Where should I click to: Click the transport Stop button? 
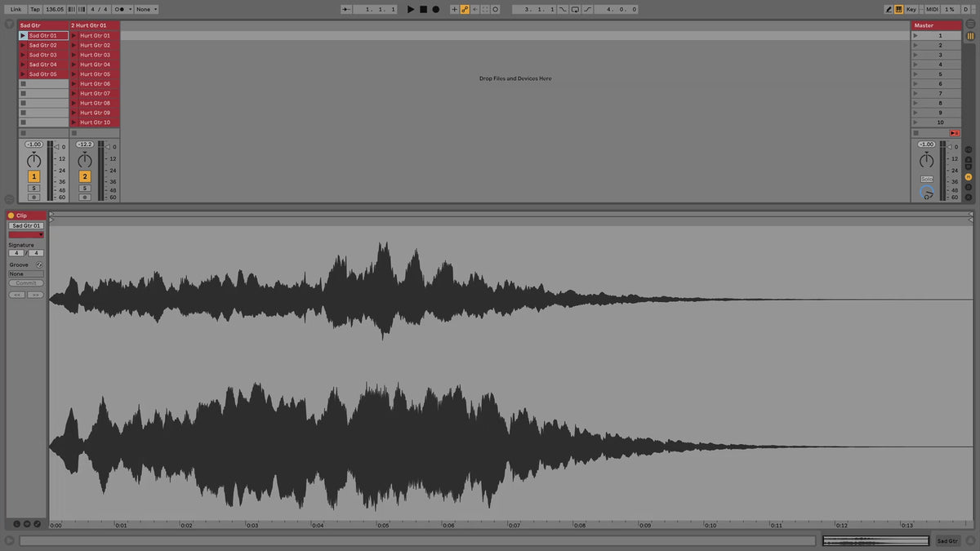[x=423, y=9]
